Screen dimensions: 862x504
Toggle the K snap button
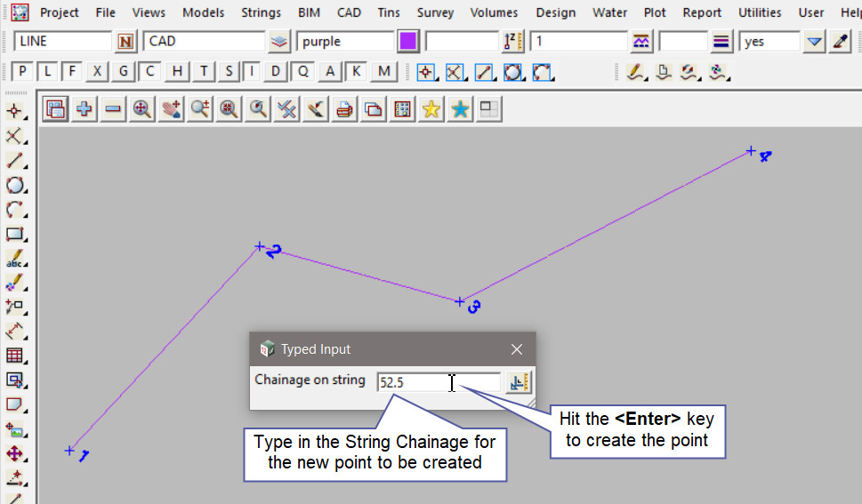(356, 72)
